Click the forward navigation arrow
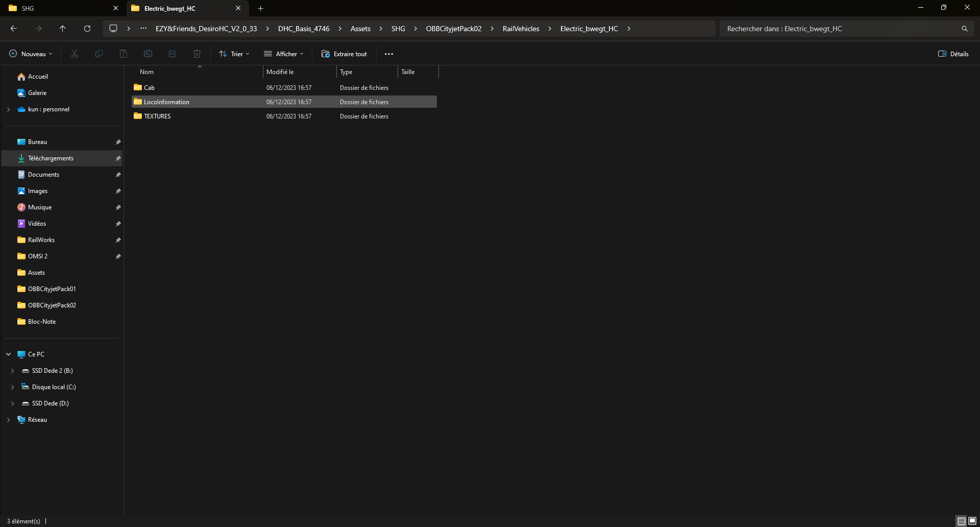This screenshot has width=980, height=527. tap(38, 29)
